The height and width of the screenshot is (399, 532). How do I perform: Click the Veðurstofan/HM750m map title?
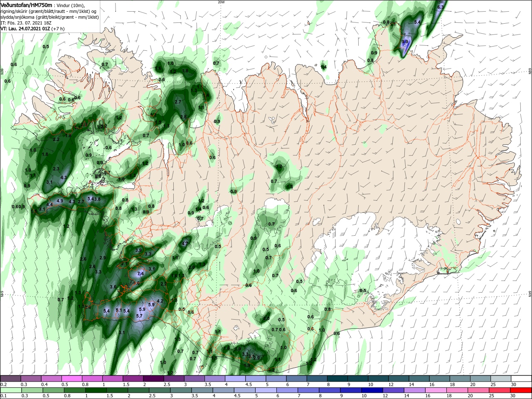point(26,5)
